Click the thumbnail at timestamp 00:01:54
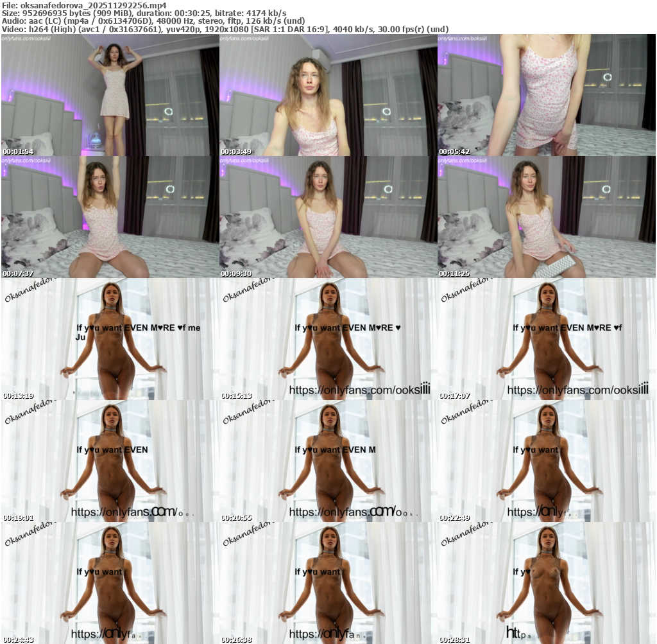 click(110, 95)
